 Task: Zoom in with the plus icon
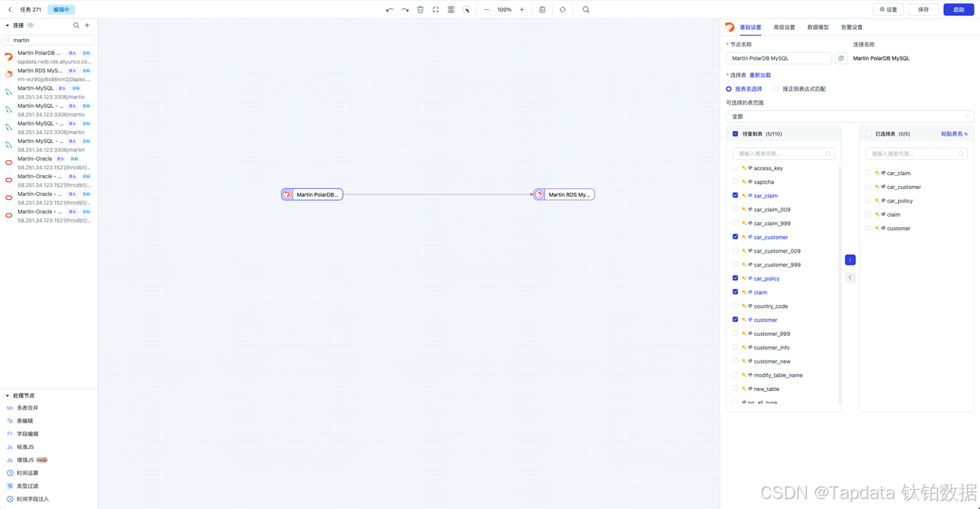[x=522, y=10]
